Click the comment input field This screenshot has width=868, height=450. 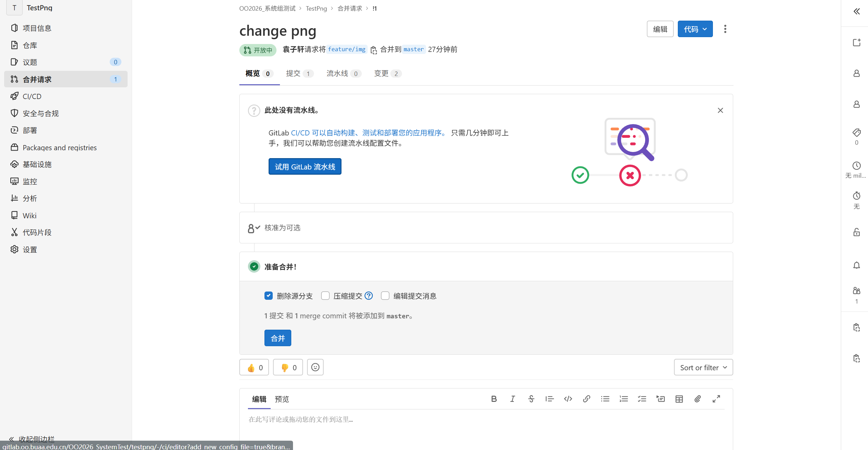pyautogui.click(x=413, y=419)
